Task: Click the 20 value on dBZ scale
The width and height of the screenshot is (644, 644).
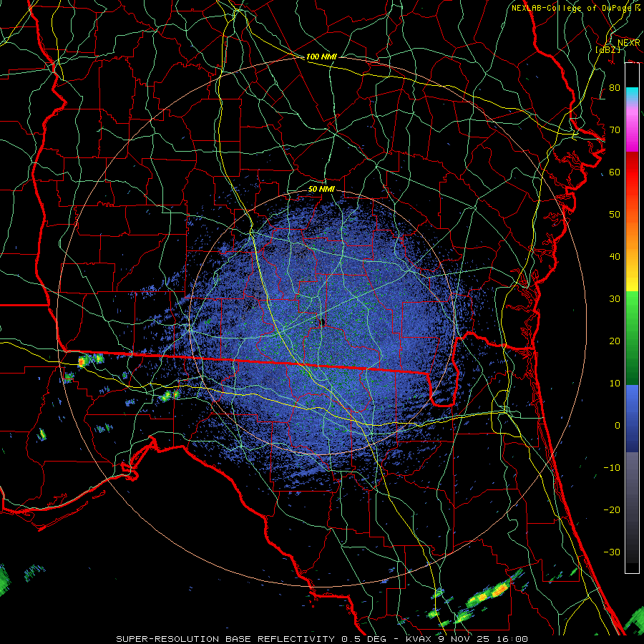Action: 615,341
